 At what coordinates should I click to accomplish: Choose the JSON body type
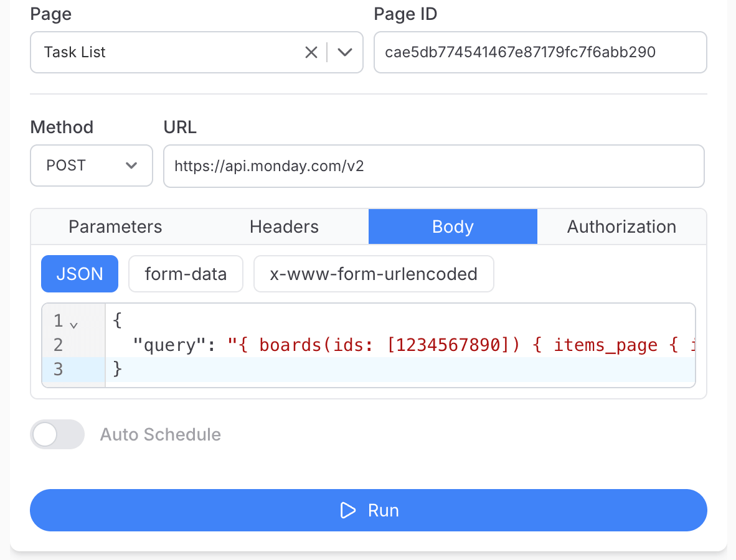[x=80, y=274]
